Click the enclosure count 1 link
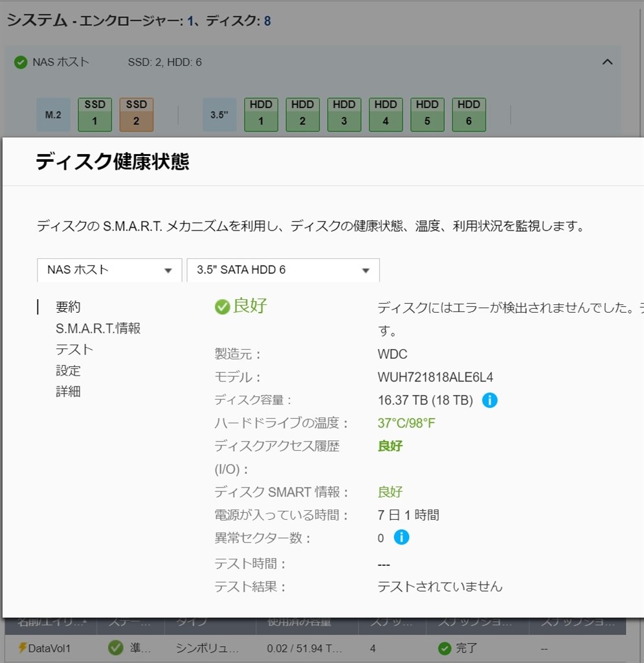 pyautogui.click(x=190, y=21)
